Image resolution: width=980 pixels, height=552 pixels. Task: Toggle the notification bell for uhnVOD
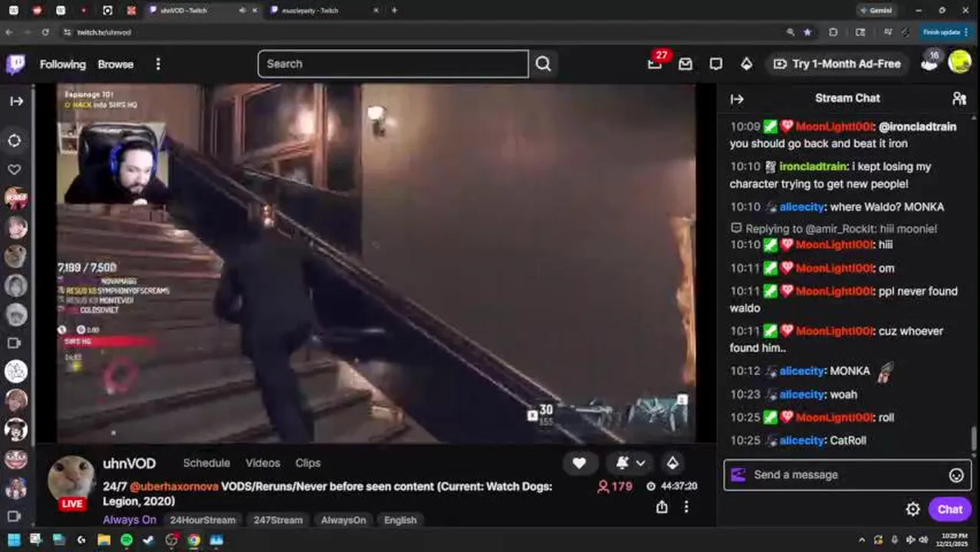click(622, 463)
